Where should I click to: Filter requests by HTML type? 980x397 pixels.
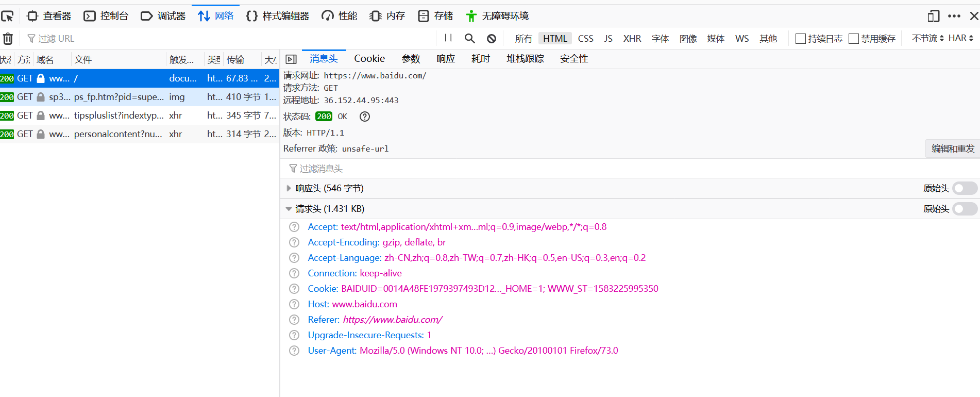tap(555, 39)
